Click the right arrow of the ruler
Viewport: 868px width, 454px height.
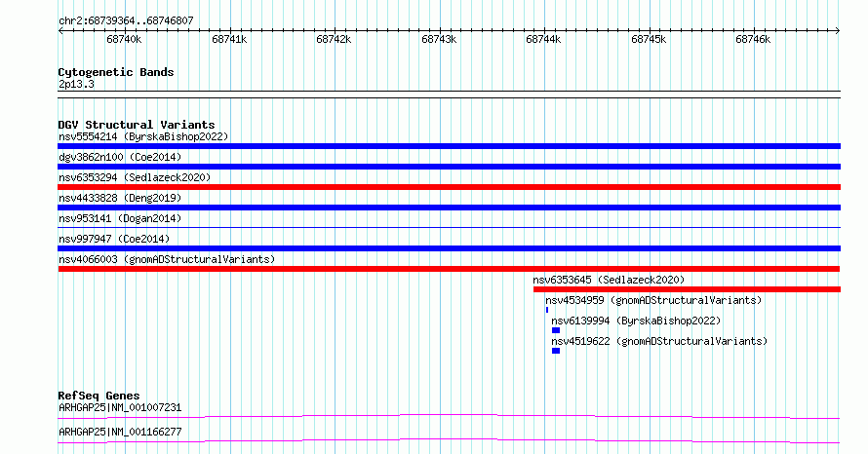[838, 31]
